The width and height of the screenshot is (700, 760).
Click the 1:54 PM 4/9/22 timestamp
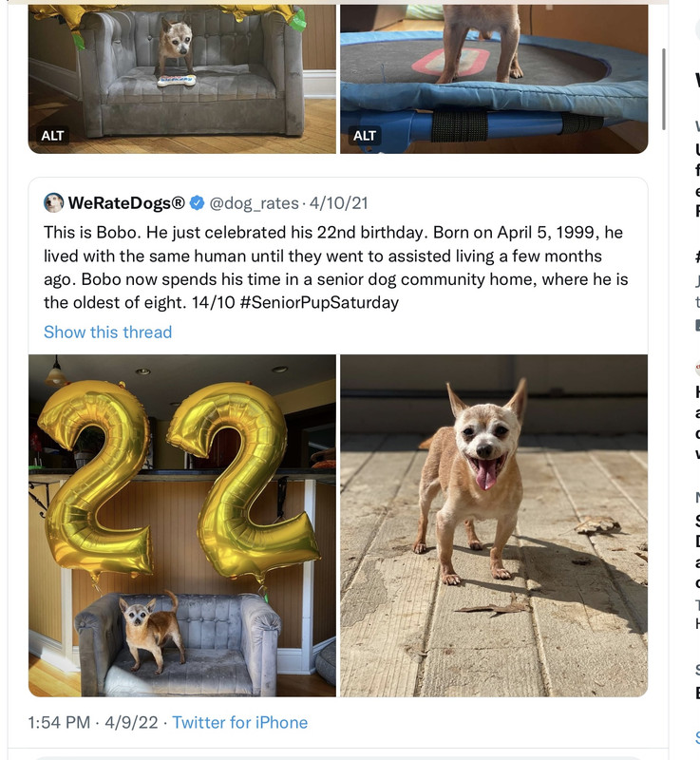pos(93,722)
